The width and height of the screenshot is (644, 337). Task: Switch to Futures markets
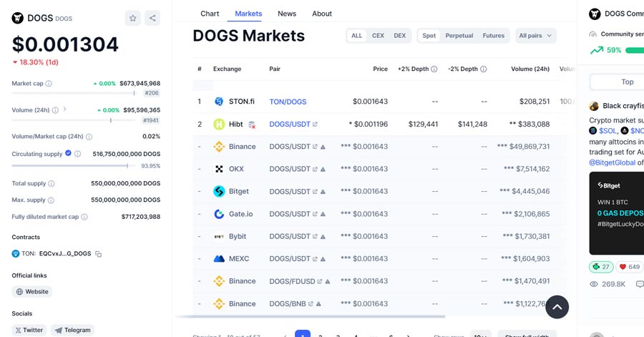click(x=493, y=36)
